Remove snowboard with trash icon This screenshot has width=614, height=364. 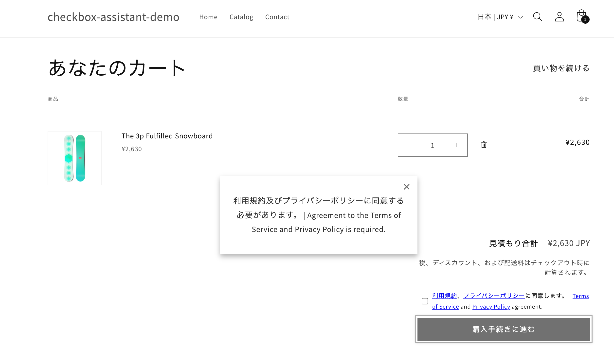point(484,145)
